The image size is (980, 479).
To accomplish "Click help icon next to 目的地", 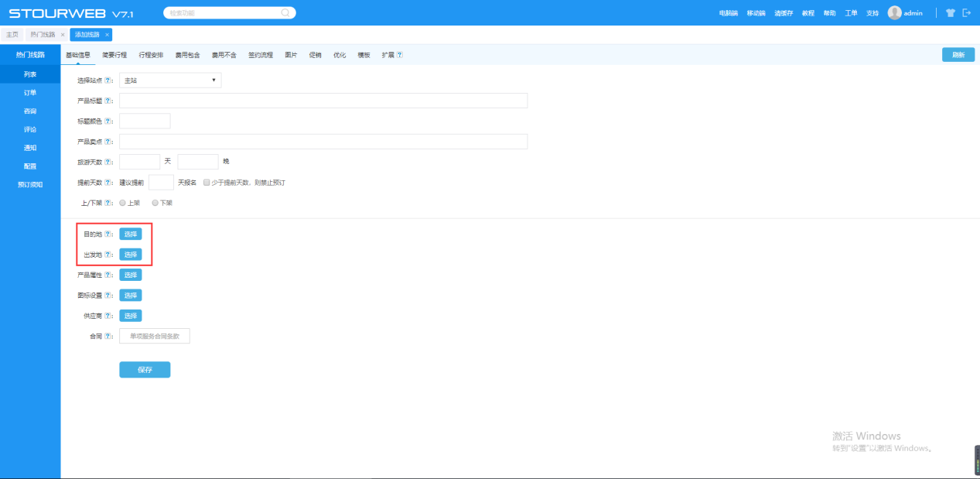I will 108,234.
